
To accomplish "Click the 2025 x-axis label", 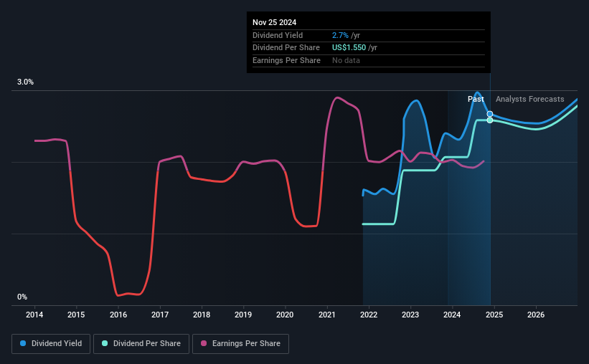I will [494, 315].
